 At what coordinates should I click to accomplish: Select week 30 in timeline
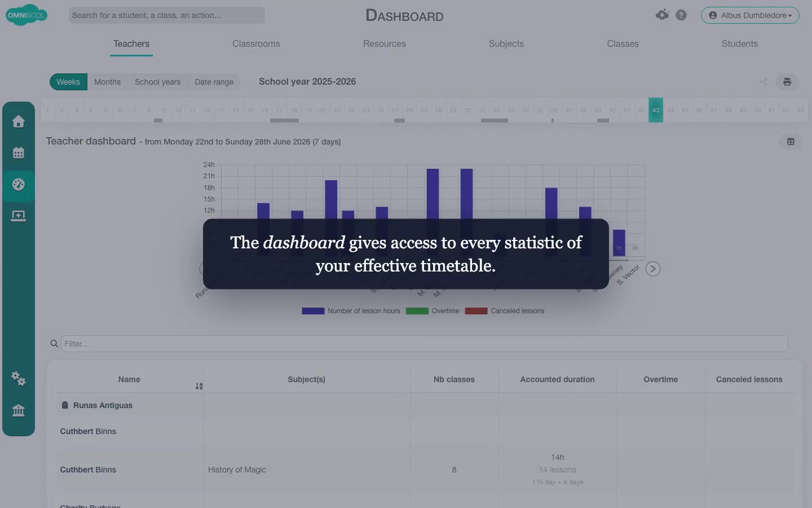coord(467,110)
